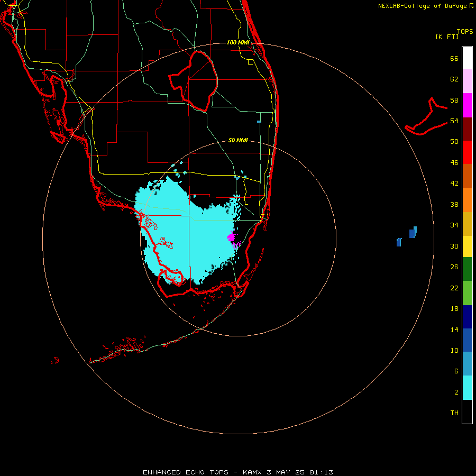The image size is (476, 476).
Task: Click the magenta 58 kft legend swatch
Action: coord(467,105)
